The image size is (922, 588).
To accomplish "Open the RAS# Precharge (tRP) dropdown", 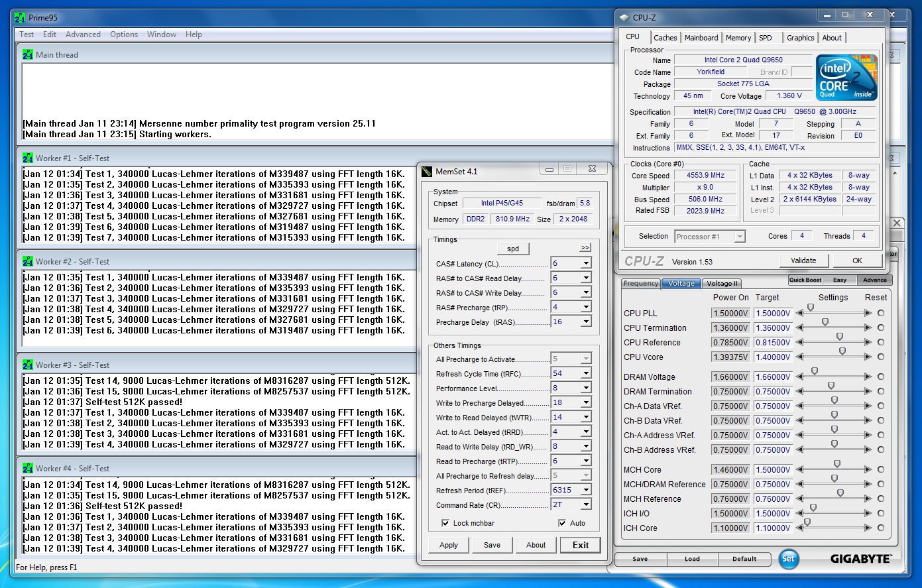I will pyautogui.click(x=586, y=307).
